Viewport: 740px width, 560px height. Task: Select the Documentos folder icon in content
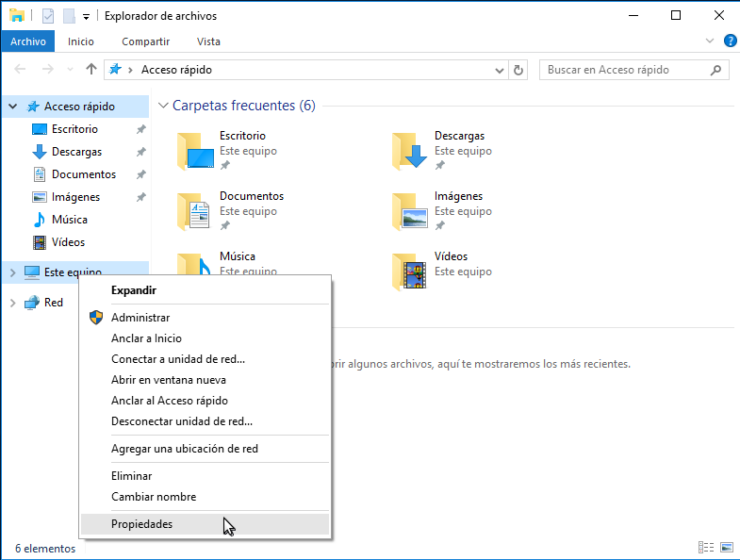tap(194, 211)
